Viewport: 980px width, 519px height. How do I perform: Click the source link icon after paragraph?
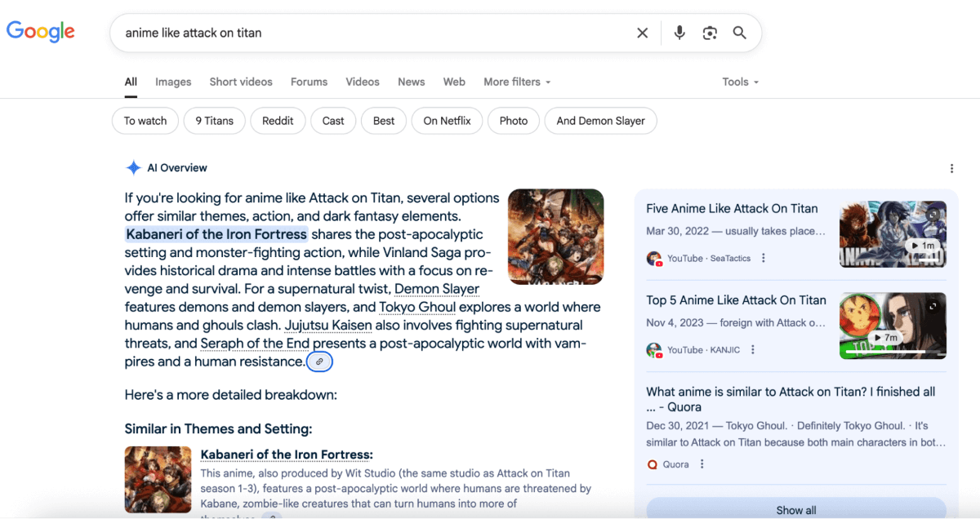pyautogui.click(x=319, y=362)
